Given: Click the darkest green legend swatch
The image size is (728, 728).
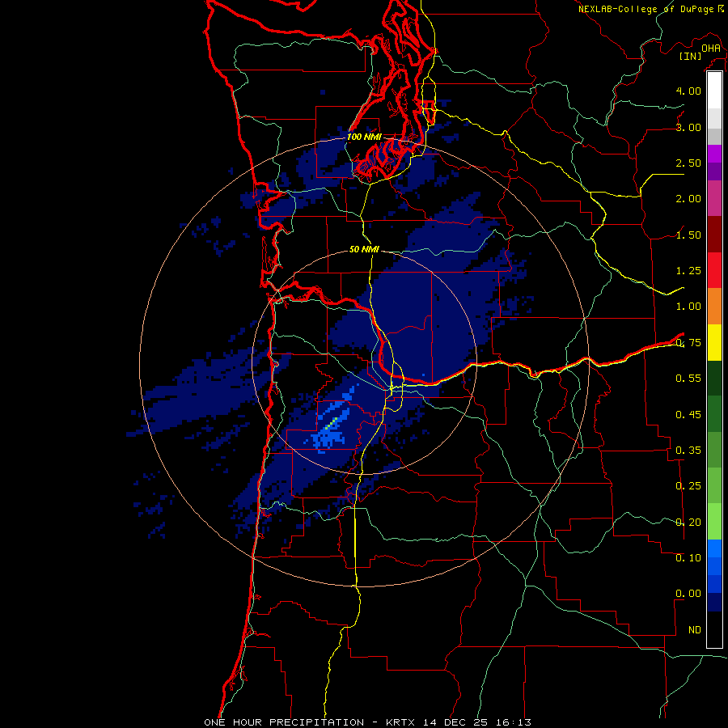Looking at the screenshot, I should (714, 378).
